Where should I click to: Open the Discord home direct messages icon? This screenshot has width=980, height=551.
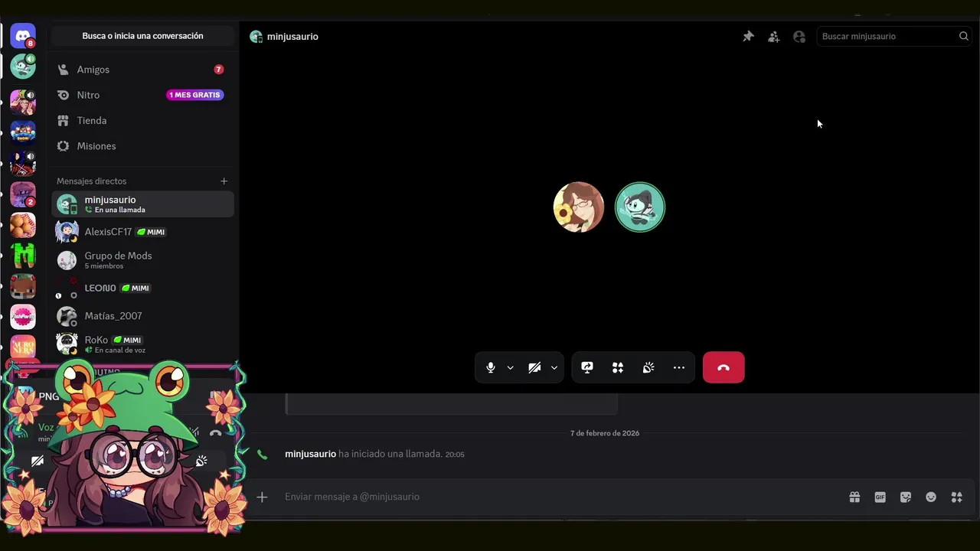point(23,36)
